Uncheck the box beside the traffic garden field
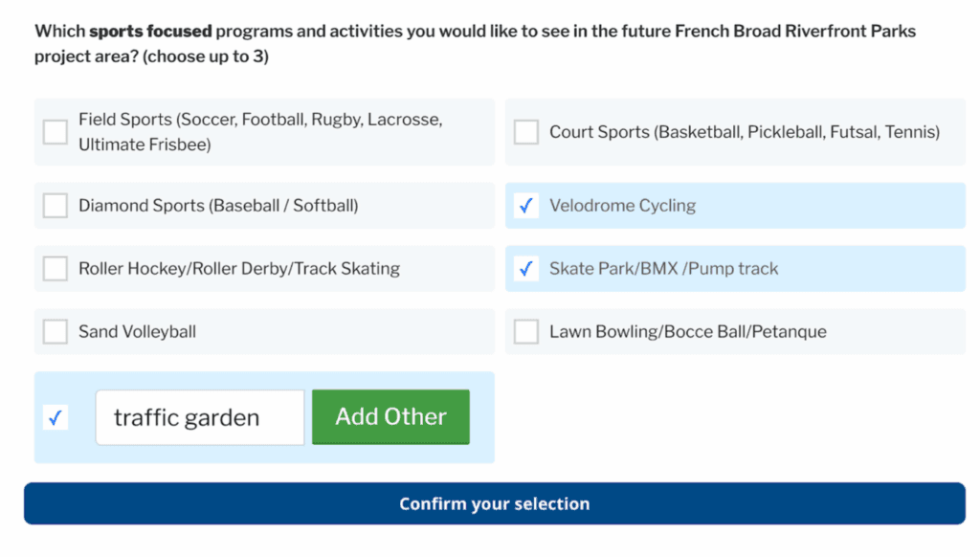 coord(56,417)
